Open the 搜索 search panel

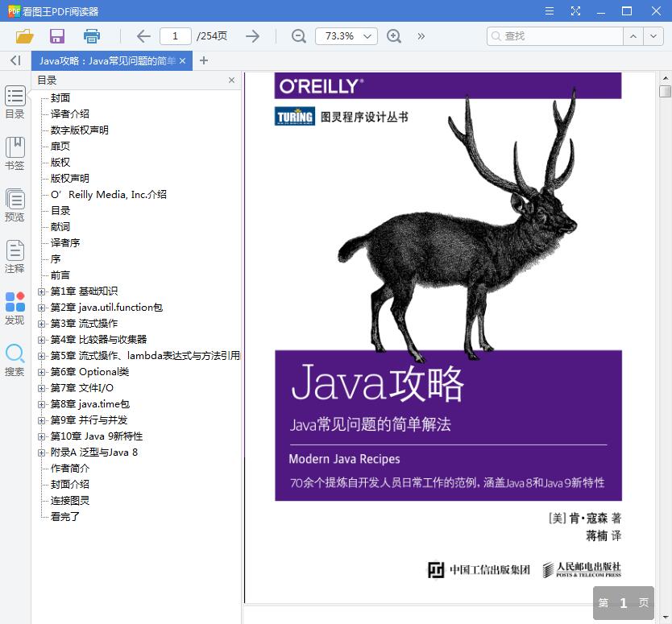[15, 360]
